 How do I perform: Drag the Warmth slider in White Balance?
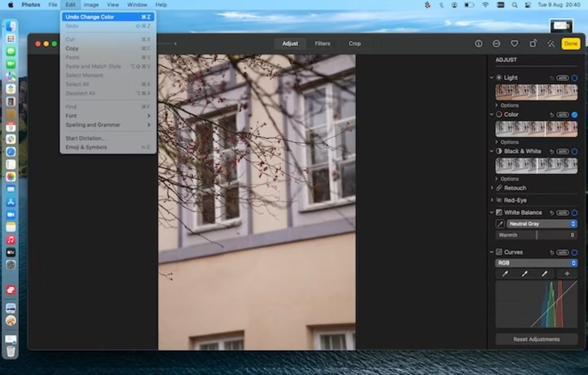pyautogui.click(x=537, y=234)
